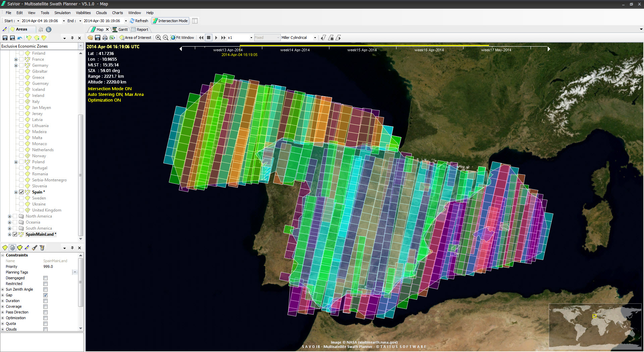The image size is (644, 352).
Task: Click the paintbrush icon in lower panel
Action: click(x=35, y=248)
